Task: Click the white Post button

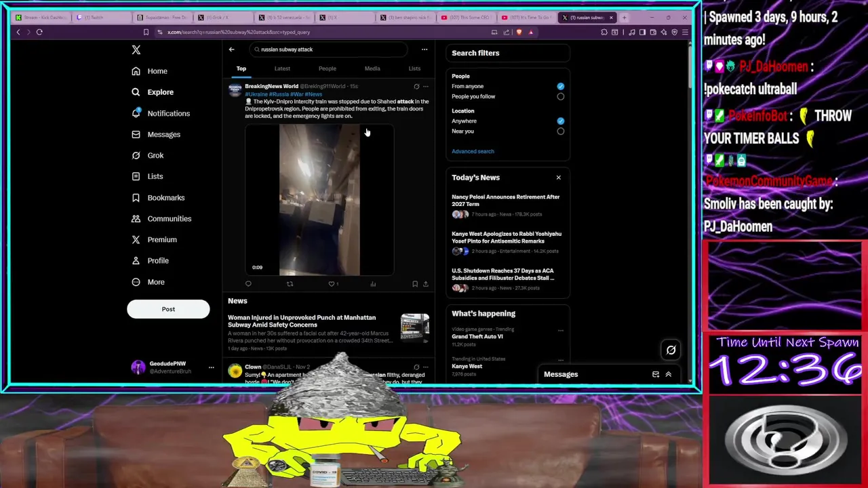Action: (168, 309)
